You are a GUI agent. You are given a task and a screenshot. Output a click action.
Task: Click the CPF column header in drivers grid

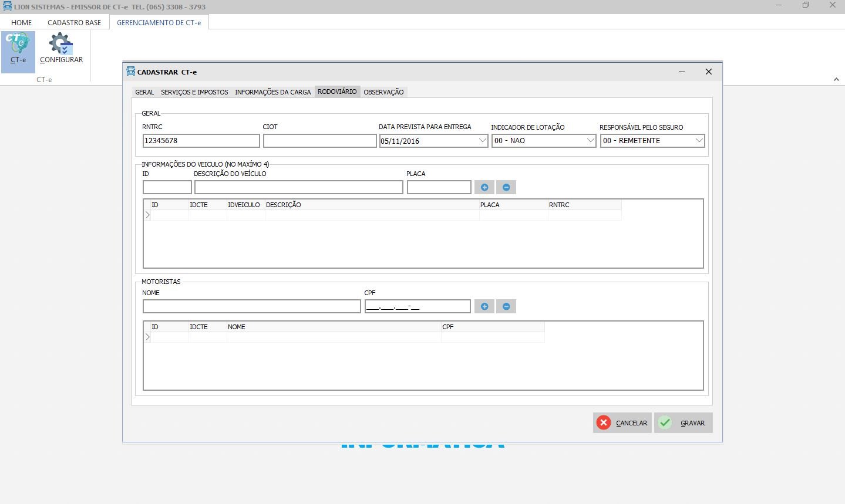tap(493, 327)
